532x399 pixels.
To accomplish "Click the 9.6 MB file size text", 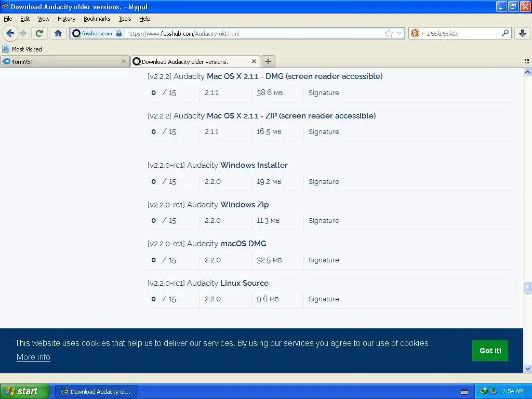I will [268, 299].
